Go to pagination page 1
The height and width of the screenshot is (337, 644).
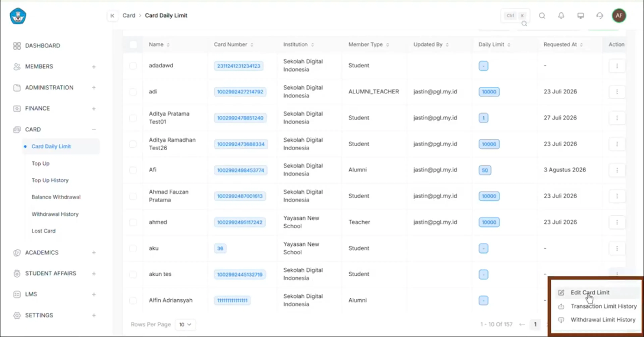click(535, 324)
